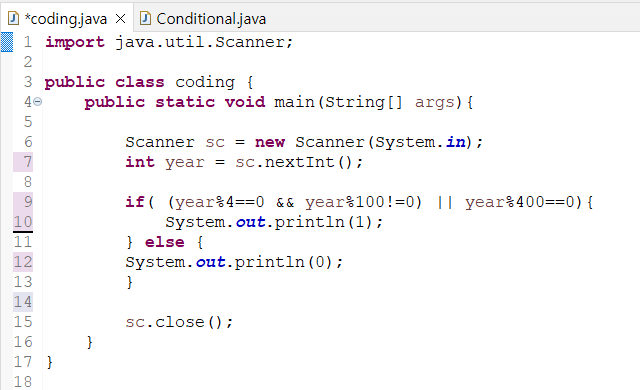640x390 pixels.
Task: Switch to the *coding.java editor tab
Action: (x=67, y=18)
